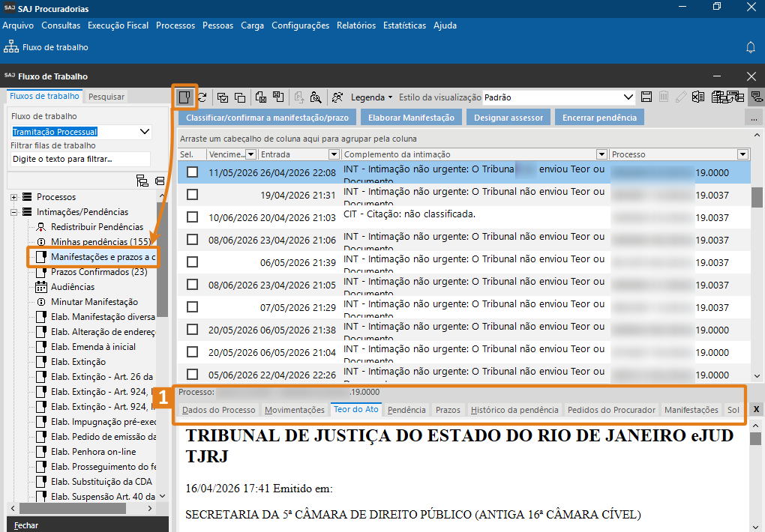Tick the checkbox for entry 06/05/2026 21:38
The height and width of the screenshot is (532, 765).
coord(193,329)
